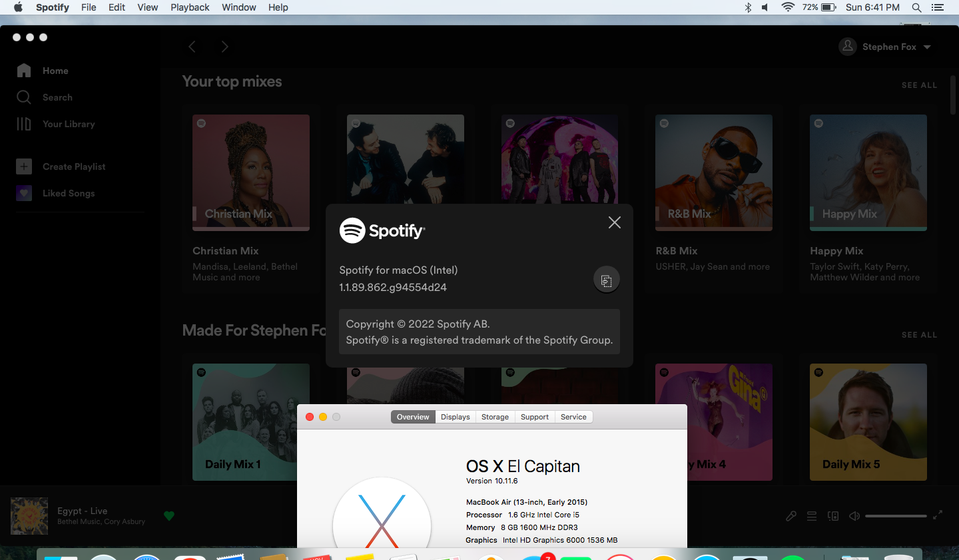Open connect to a device icon
Viewport: 959px width, 560px height.
tap(833, 516)
